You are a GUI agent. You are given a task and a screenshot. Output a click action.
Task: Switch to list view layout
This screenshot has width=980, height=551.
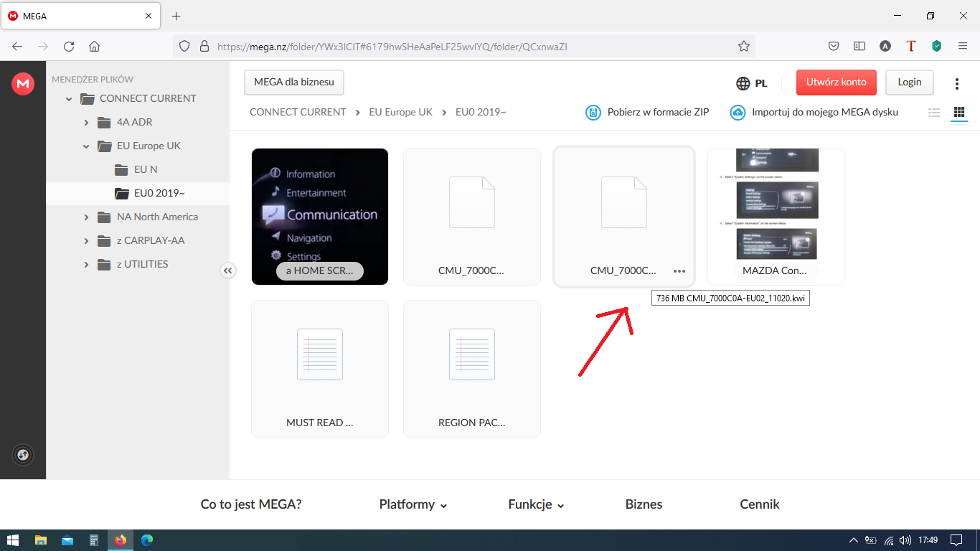[x=933, y=113]
